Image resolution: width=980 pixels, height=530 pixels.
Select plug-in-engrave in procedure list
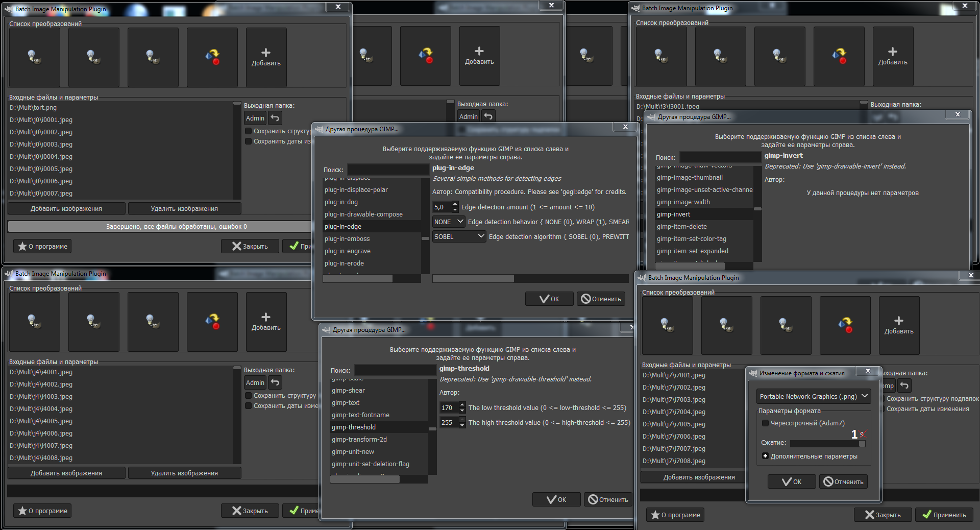372,251
